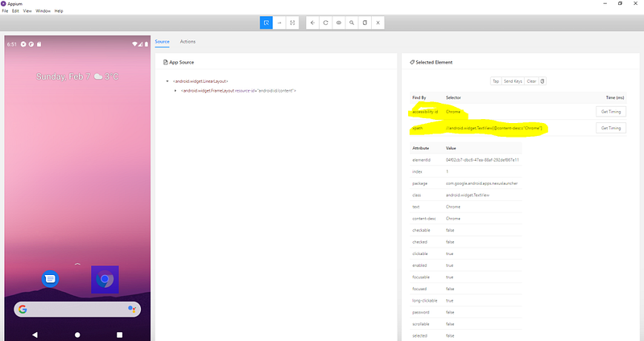Tap the Messages app icon on device

tap(50, 279)
